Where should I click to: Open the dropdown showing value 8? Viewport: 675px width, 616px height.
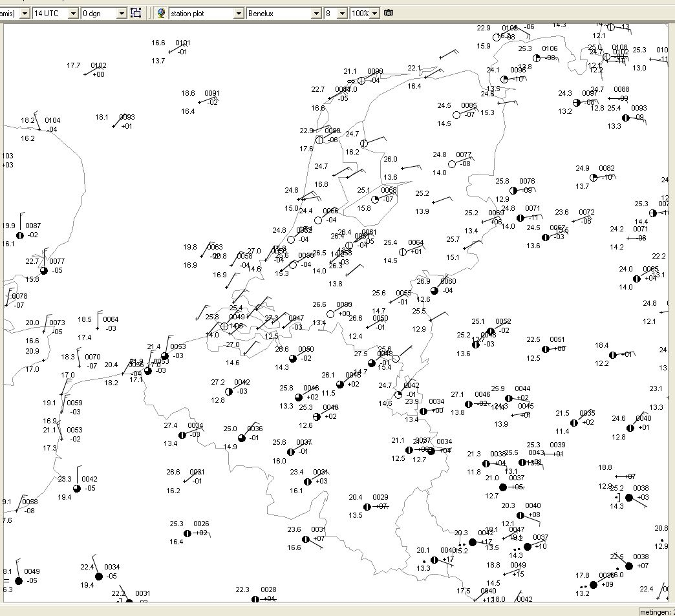click(x=342, y=14)
